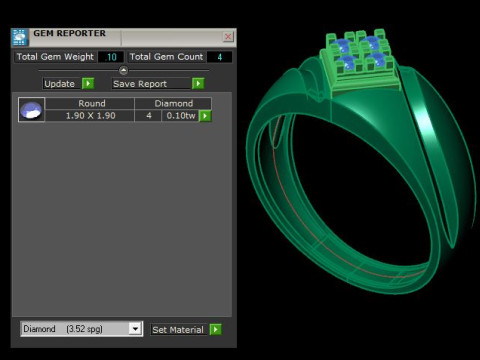The height and width of the screenshot is (360, 480).
Task: Click the 'Total Gem Count' label
Action: point(166,57)
